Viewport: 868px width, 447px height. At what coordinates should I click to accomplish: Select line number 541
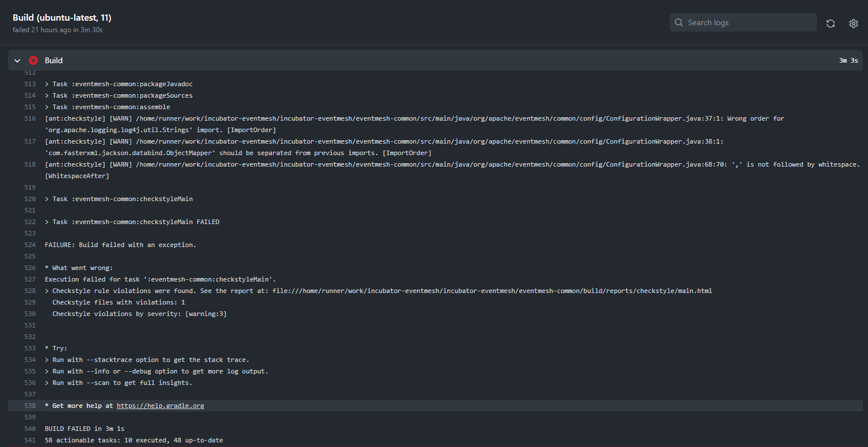point(30,440)
